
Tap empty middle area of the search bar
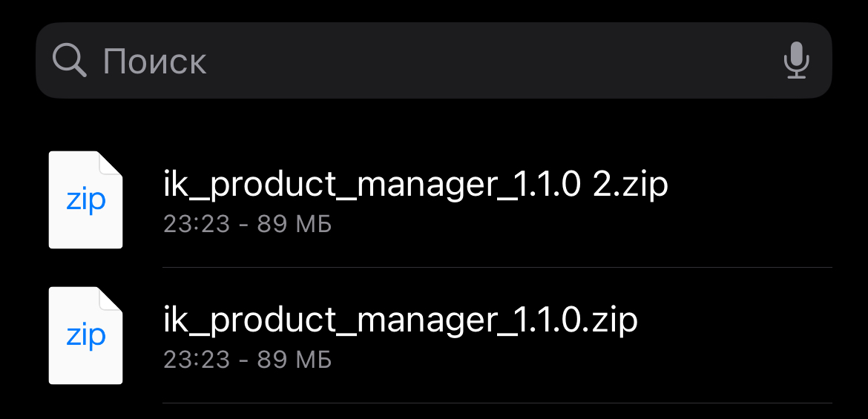pos(482,60)
